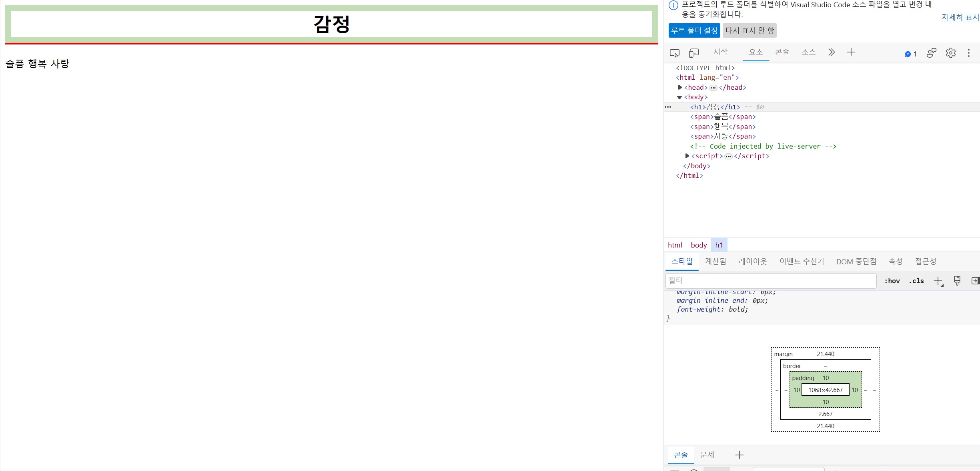Screen dimensions: 980x471
Task: Select the 속성 pane tab
Action: [896, 262]
